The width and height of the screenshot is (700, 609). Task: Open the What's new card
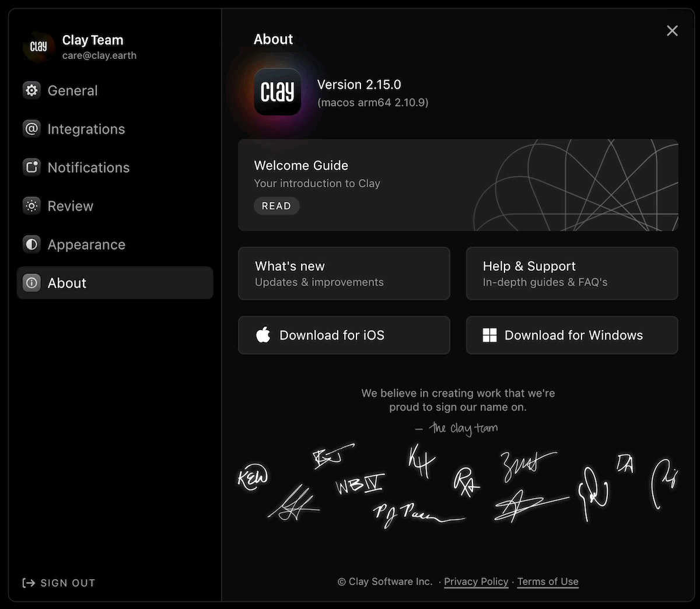coord(344,274)
